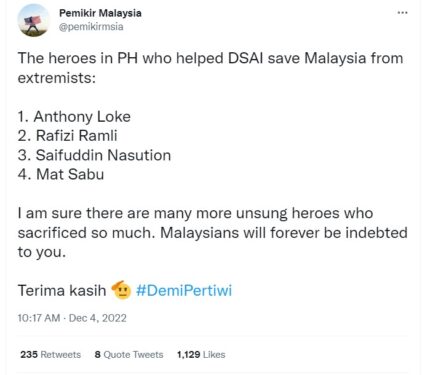Click the 1,129 likes count number

tap(188, 354)
